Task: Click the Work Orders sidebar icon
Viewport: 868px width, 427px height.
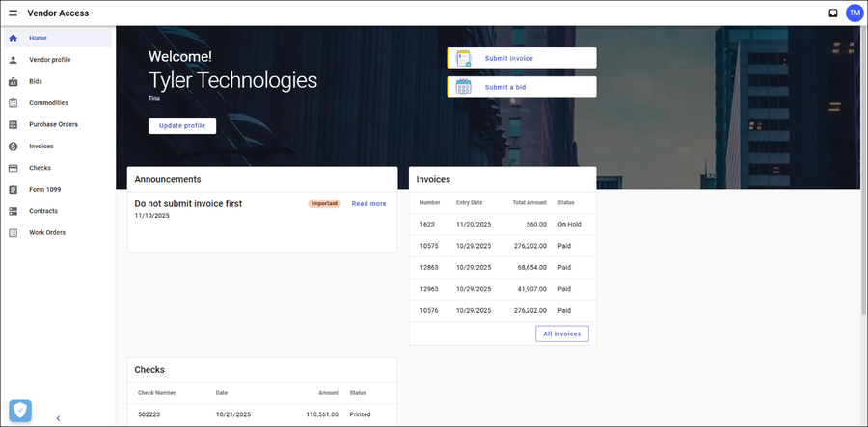Action: [14, 233]
